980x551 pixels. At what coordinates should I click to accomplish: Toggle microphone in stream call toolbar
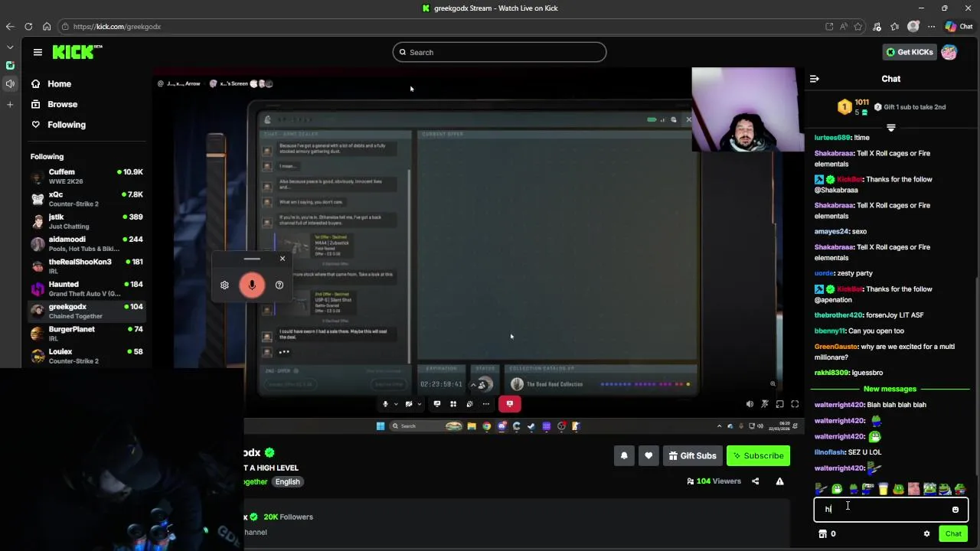(x=385, y=404)
